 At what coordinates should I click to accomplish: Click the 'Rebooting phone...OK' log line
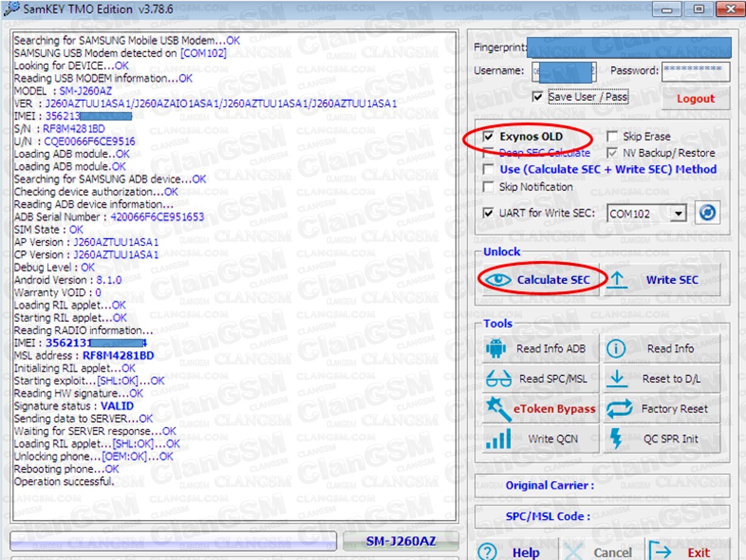pyautogui.click(x=66, y=469)
